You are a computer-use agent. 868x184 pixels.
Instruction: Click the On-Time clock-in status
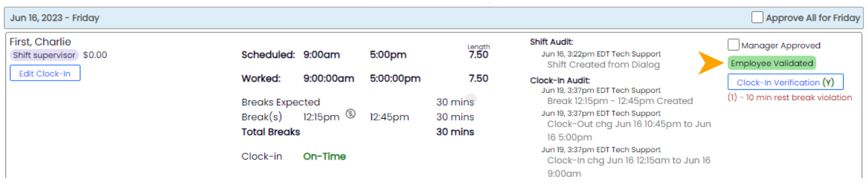[x=324, y=156]
